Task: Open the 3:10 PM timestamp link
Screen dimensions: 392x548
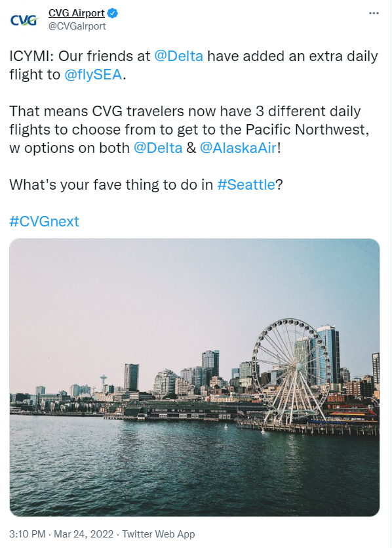Action: [28, 534]
